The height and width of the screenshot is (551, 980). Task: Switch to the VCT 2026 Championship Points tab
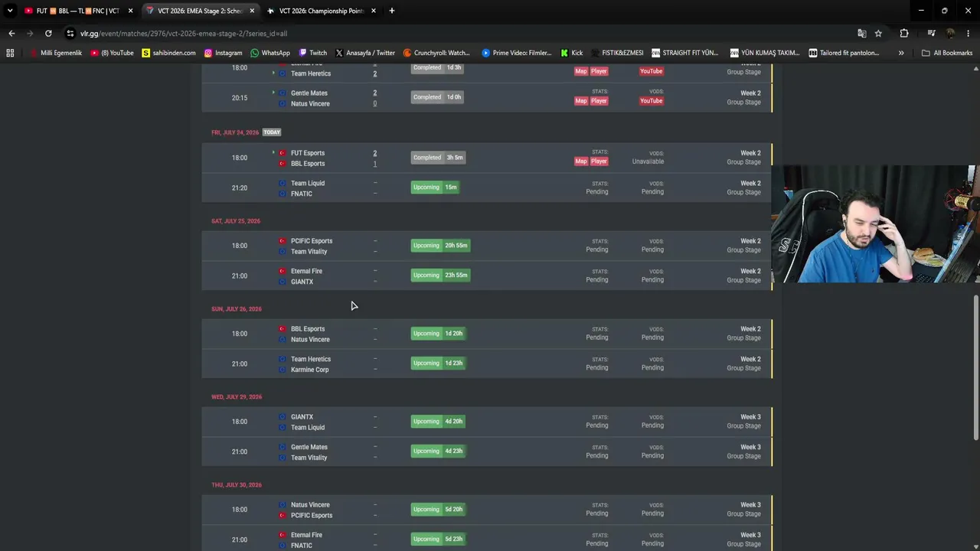[321, 11]
